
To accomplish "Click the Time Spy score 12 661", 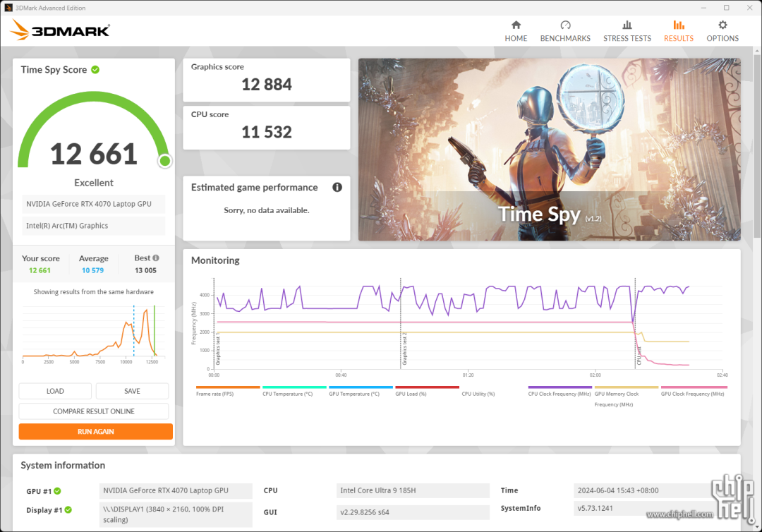I will [94, 154].
